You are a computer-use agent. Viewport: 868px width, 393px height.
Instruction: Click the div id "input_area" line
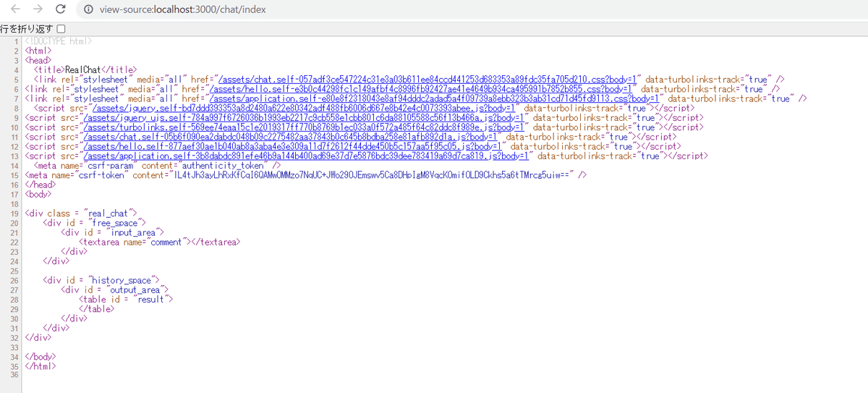coord(111,232)
